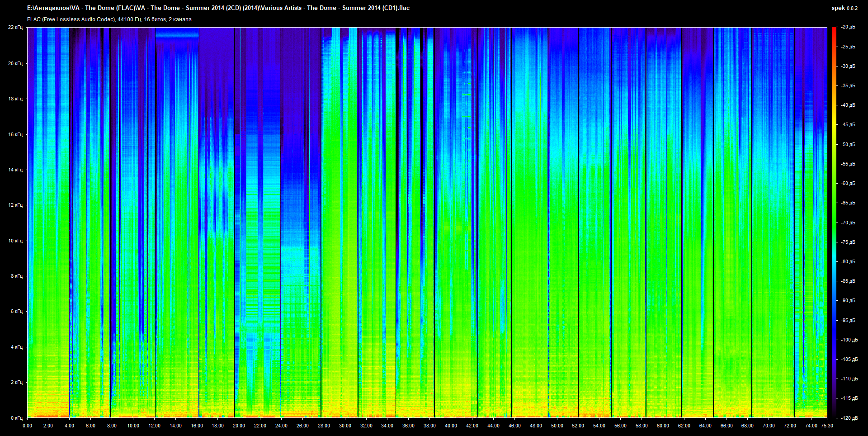Click the color scale bar legend
This screenshot has height=436, width=868.
click(x=834, y=222)
